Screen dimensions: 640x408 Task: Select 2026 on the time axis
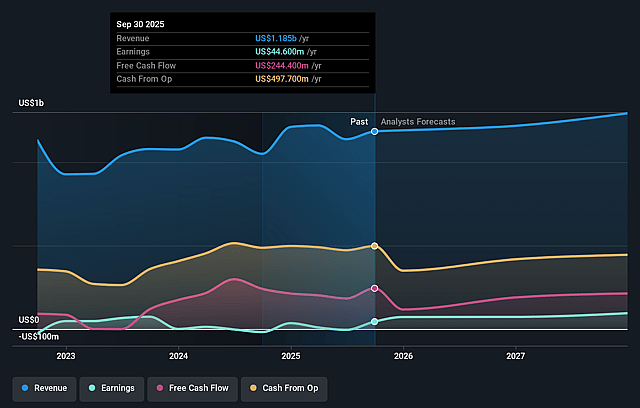[x=404, y=355]
